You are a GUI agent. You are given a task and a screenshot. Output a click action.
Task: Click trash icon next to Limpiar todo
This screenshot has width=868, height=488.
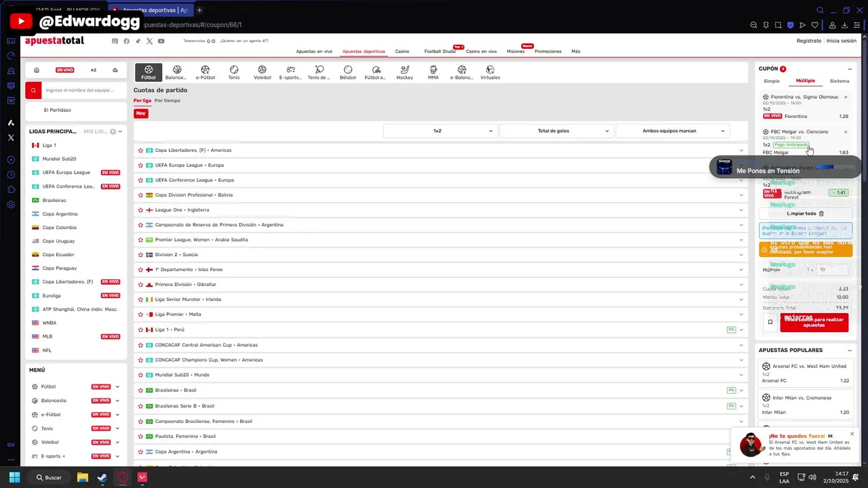pyautogui.click(x=821, y=213)
